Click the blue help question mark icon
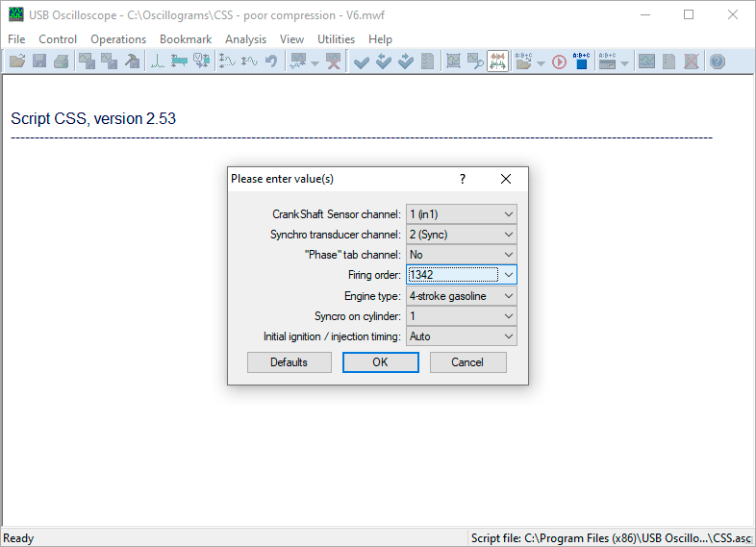This screenshot has width=756, height=547. point(718,62)
